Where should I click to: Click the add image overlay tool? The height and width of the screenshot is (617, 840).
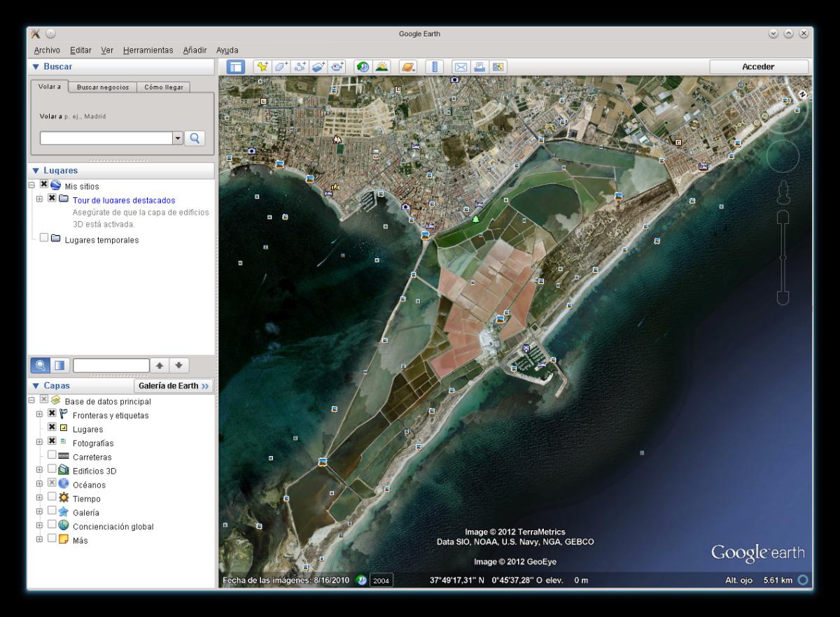coord(319,67)
